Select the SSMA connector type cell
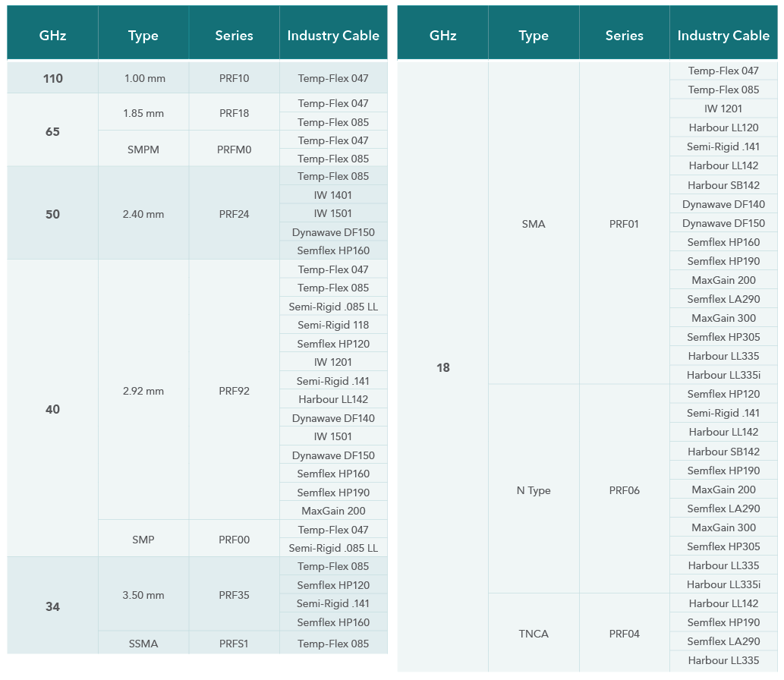The width and height of the screenshot is (784, 680). (x=143, y=644)
